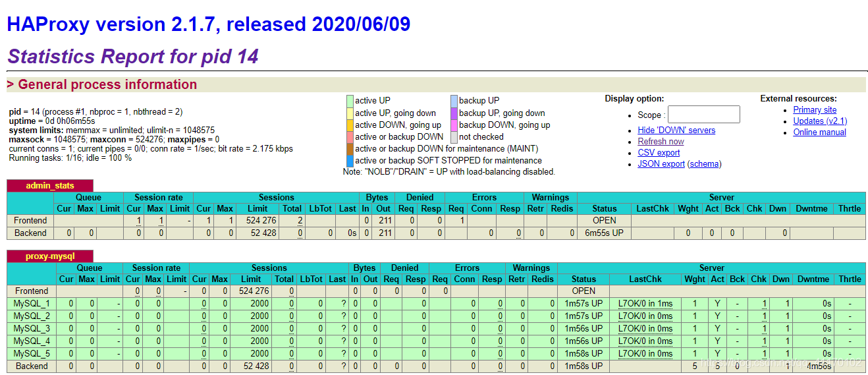Click proxy-mysql 'Dwntme' column header

(812, 279)
